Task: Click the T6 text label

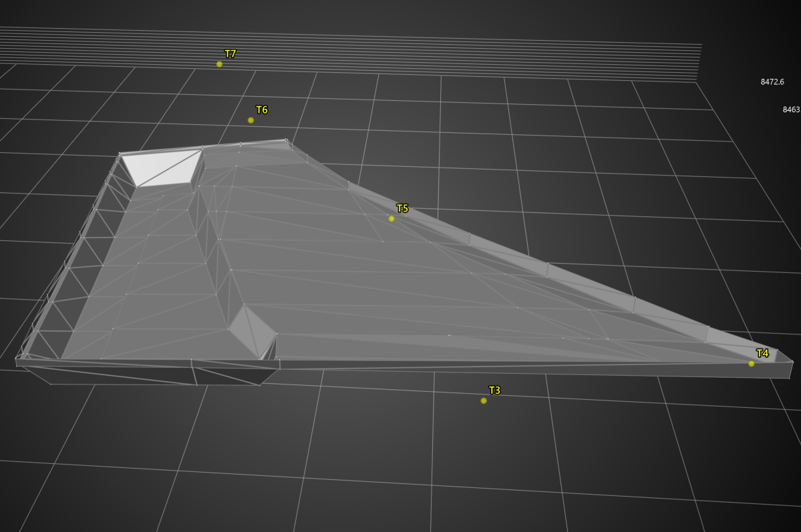Action: pyautogui.click(x=262, y=110)
